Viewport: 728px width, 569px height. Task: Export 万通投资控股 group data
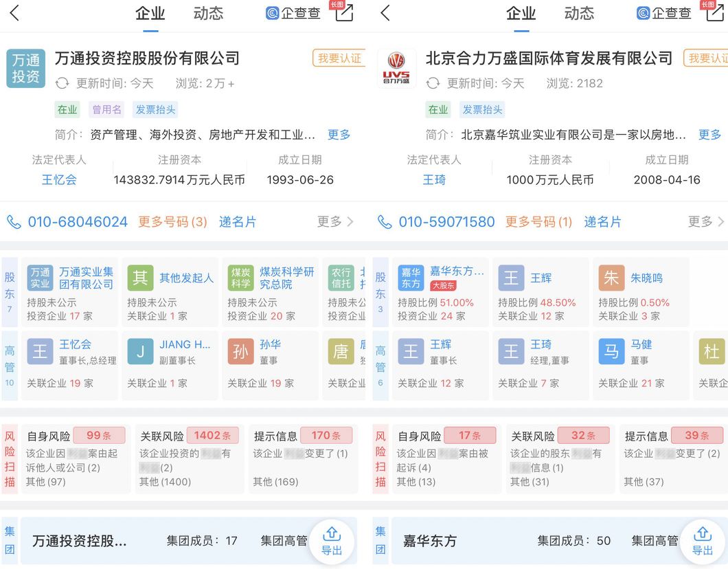332,542
